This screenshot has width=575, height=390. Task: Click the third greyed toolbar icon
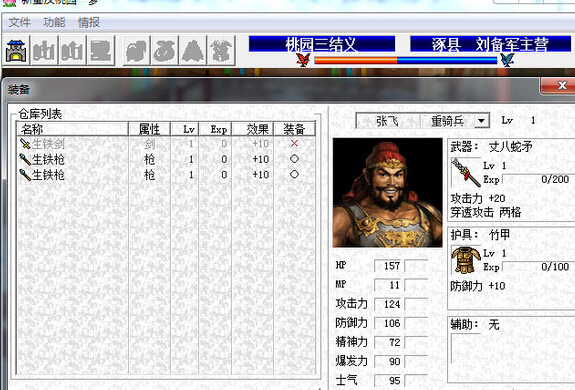coord(72,51)
